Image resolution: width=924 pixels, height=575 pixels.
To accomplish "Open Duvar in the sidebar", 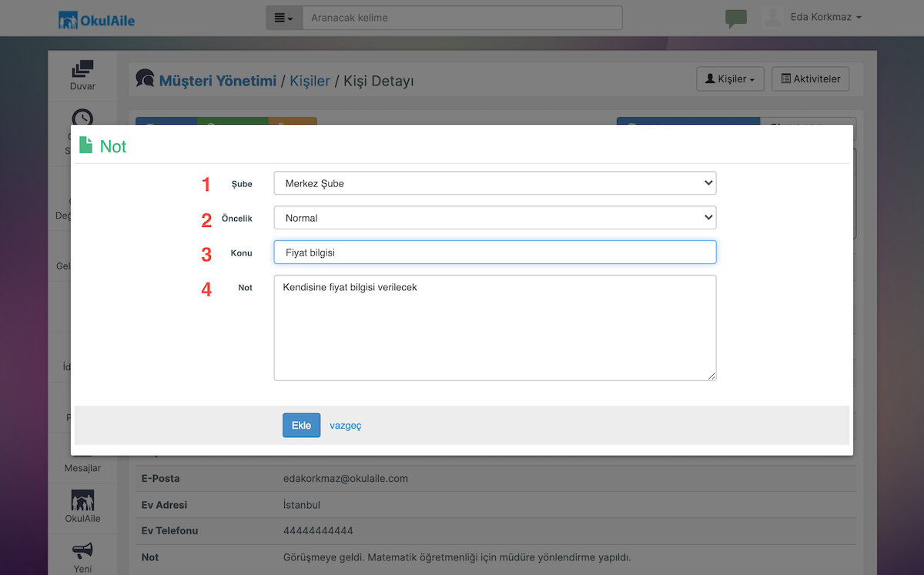I will tap(82, 75).
